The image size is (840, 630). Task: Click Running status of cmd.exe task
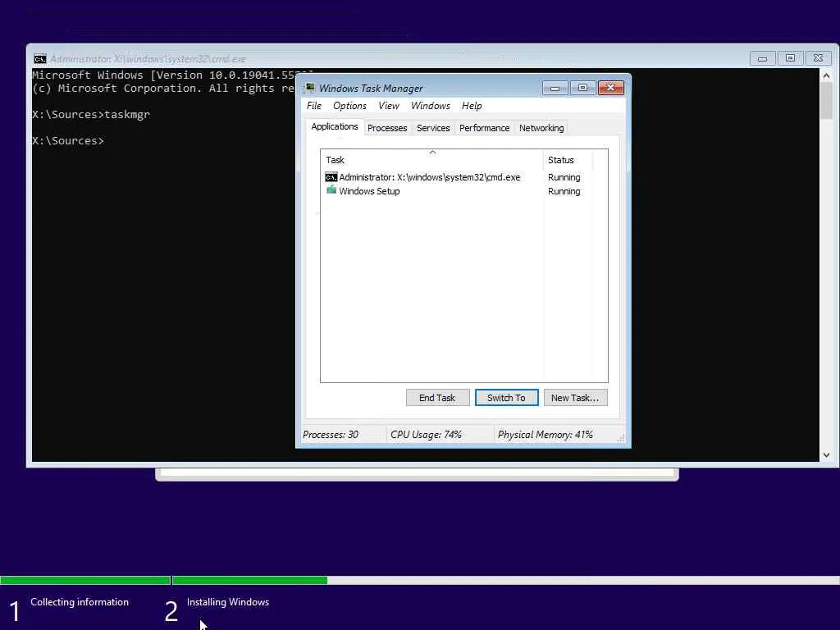tap(564, 177)
